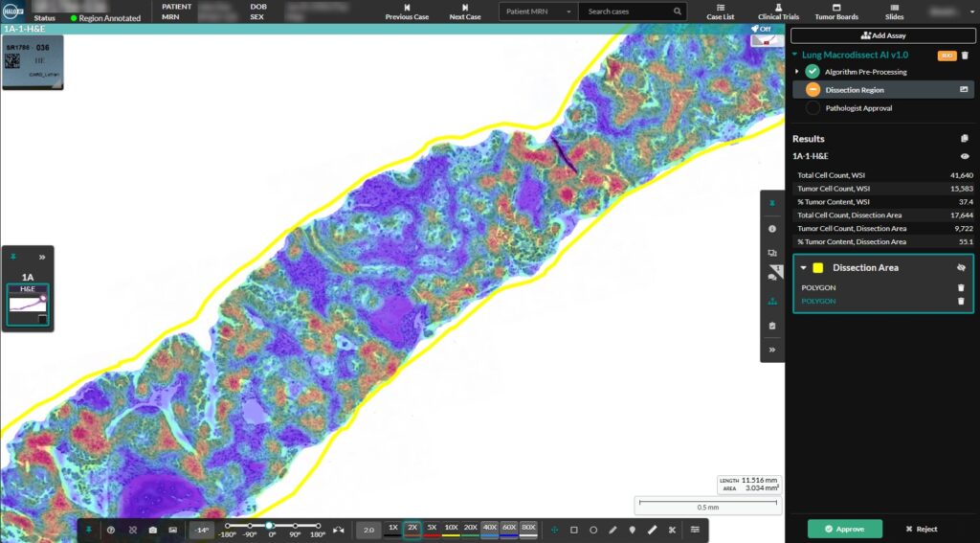Image resolution: width=980 pixels, height=543 pixels.
Task: Copy results using the clipboard icon
Action: pyautogui.click(x=965, y=139)
